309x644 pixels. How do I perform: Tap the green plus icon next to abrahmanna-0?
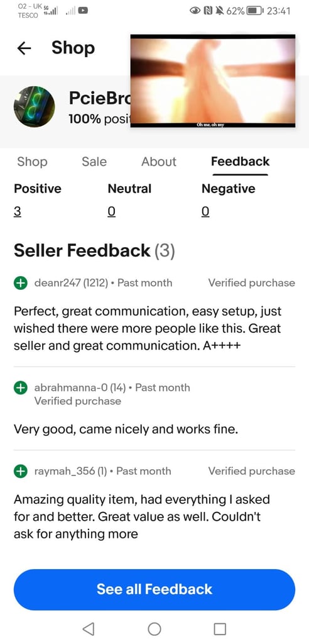pyautogui.click(x=21, y=387)
